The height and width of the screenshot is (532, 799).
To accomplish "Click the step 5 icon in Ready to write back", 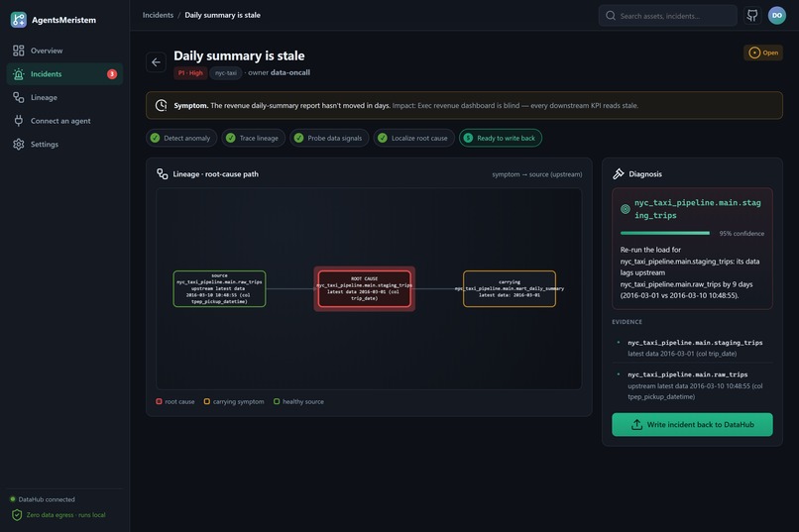I will [468, 138].
